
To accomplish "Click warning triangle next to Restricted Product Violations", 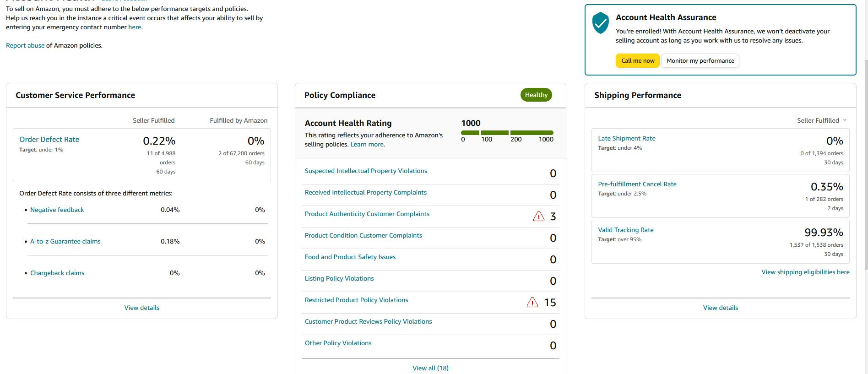I will click(x=532, y=303).
